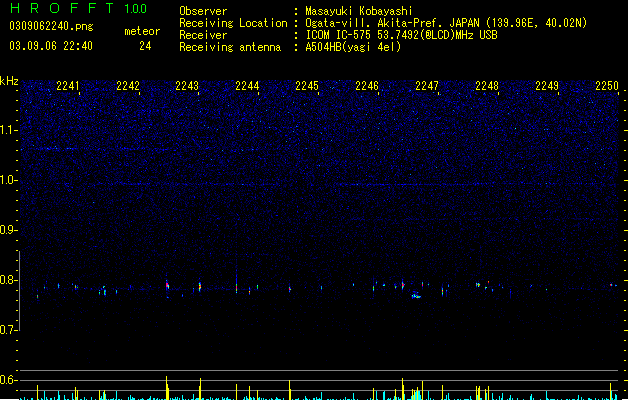Screen dimensions: 629x400
Task: Click the file name 0309062240.png
Action: pyautogui.click(x=51, y=26)
